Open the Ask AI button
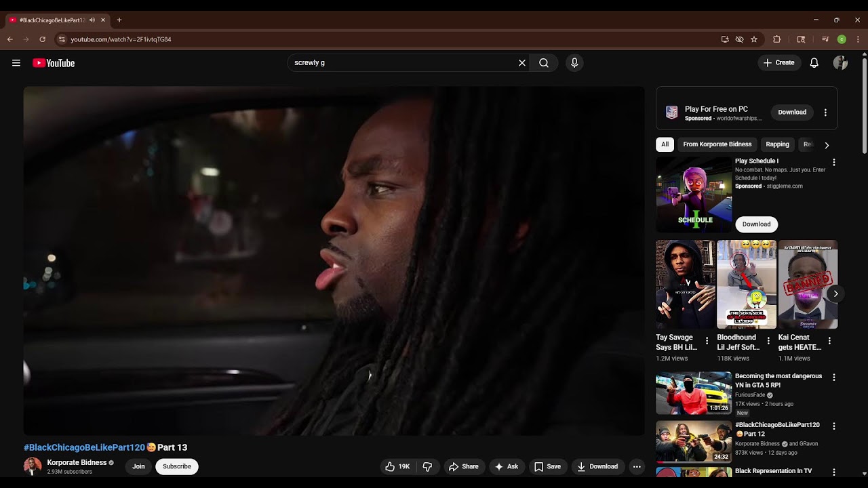Viewport: 868px width, 488px height. pos(507,466)
